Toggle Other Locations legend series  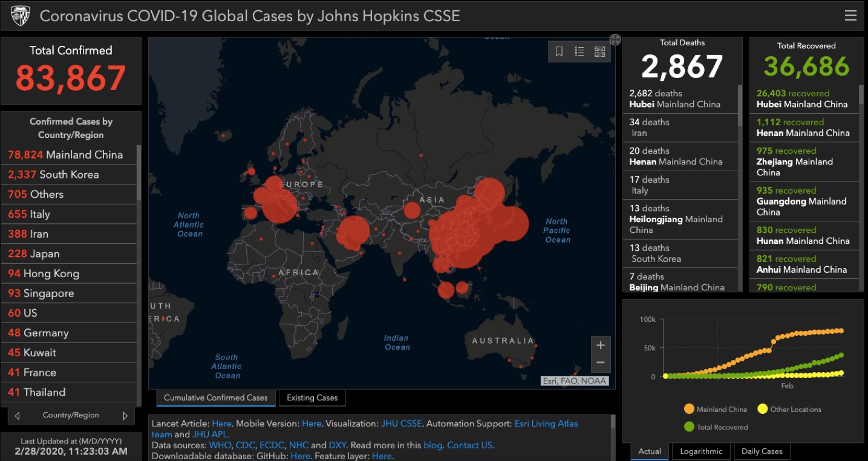click(789, 410)
